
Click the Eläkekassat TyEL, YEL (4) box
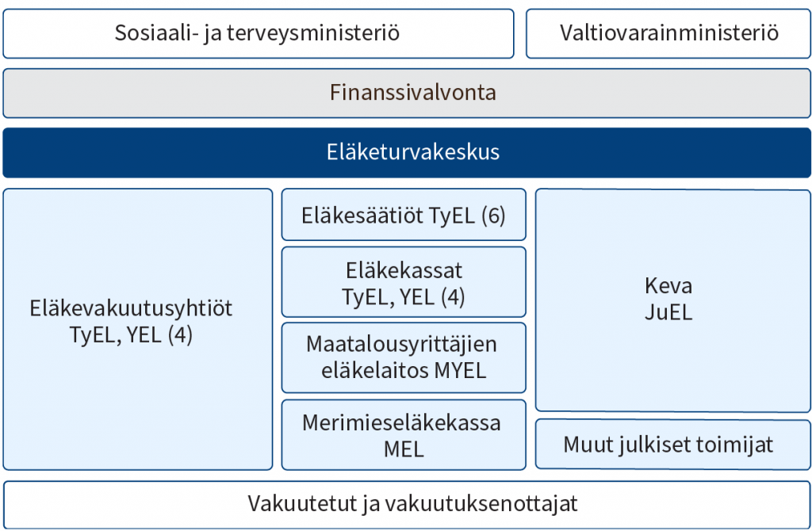(404, 282)
